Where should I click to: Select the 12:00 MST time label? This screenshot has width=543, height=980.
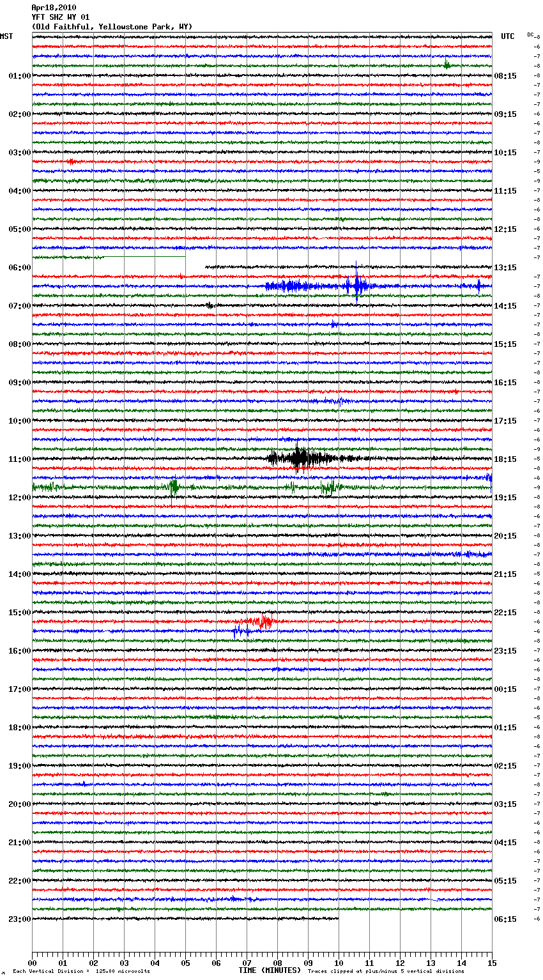click(x=19, y=498)
